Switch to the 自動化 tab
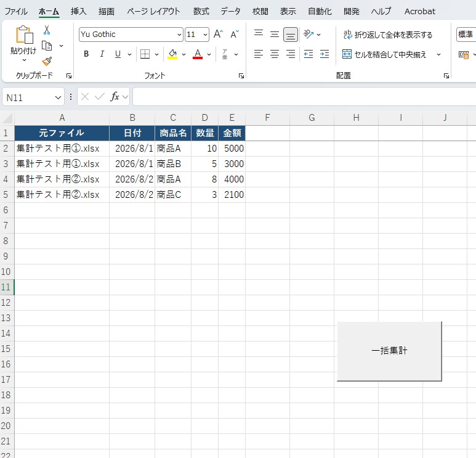This screenshot has height=458, width=476. (320, 12)
